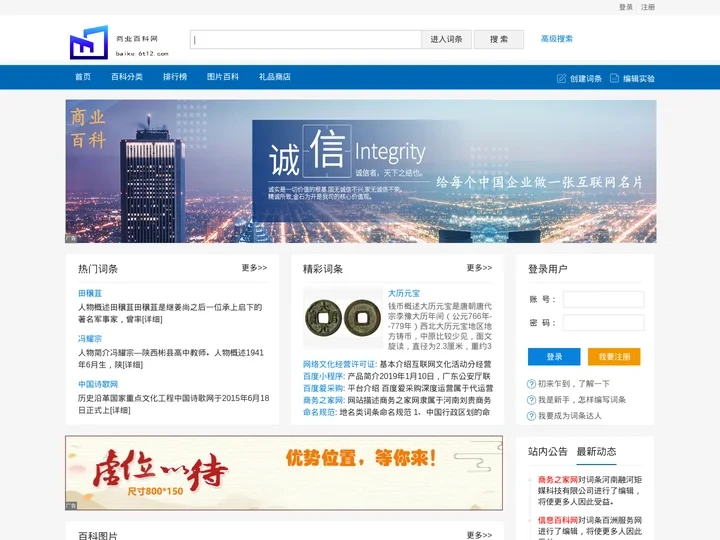Viewport: 720px width, 540px height.
Task: Switch to the 站内公告 tab
Action: (x=547, y=451)
